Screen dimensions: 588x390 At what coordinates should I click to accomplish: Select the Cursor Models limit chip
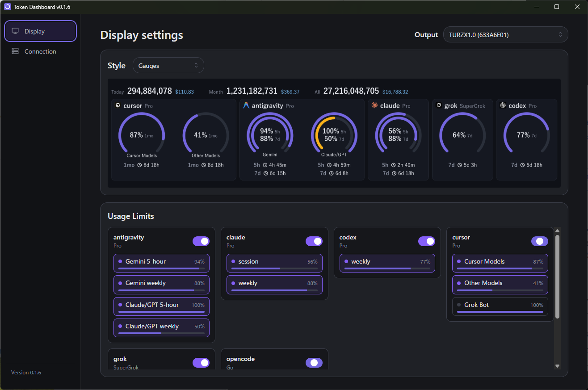[x=500, y=263]
